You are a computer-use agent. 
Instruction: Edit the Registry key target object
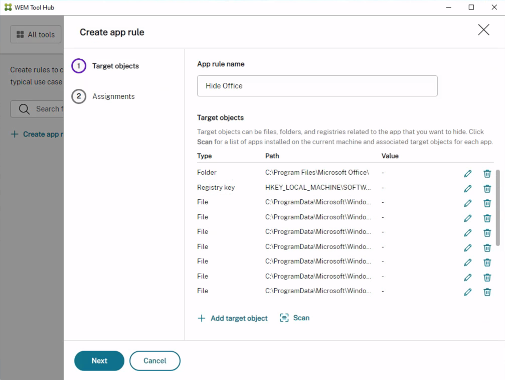tap(468, 188)
